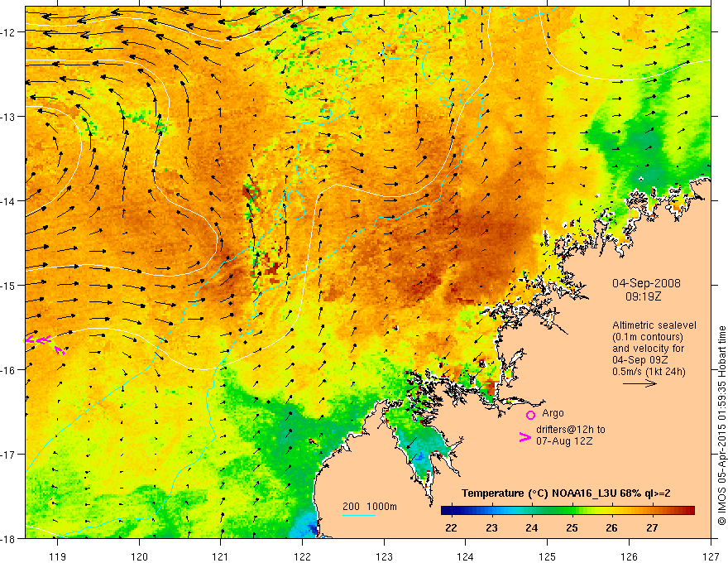Click latitude axis label -14
The height and width of the screenshot is (563, 728).
tap(8, 201)
